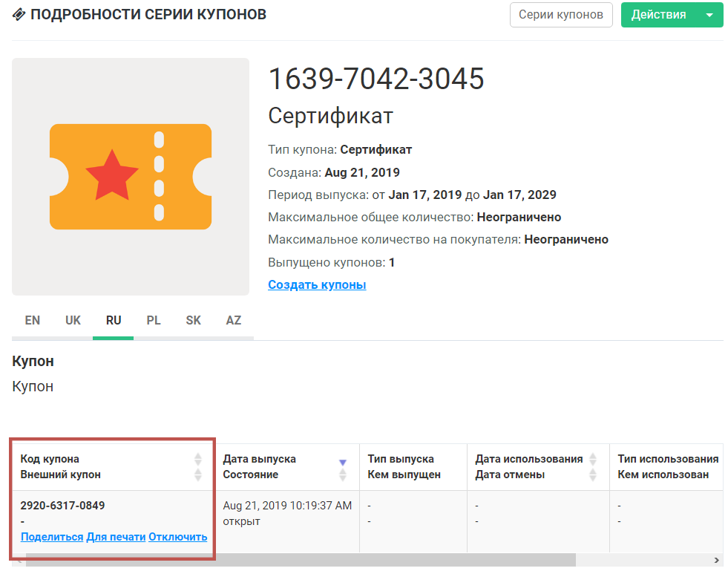
Task: Click the right arrow of horizontal scrollbar
Action: (717, 560)
